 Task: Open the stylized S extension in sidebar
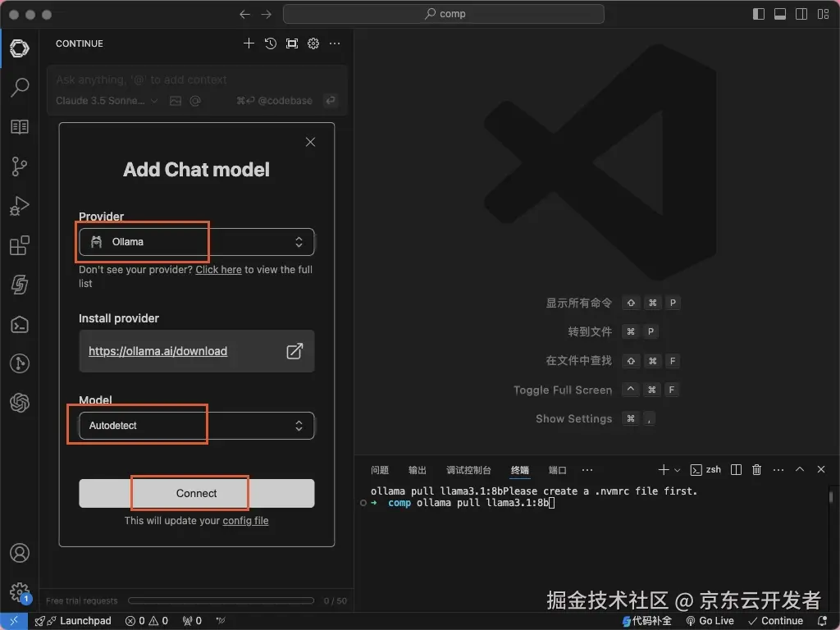point(20,285)
